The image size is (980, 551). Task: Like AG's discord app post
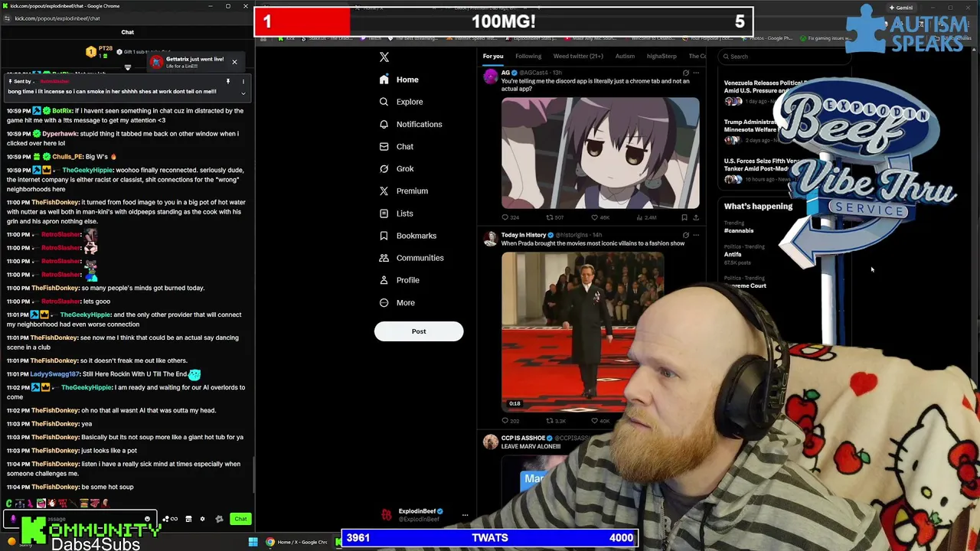coord(594,217)
